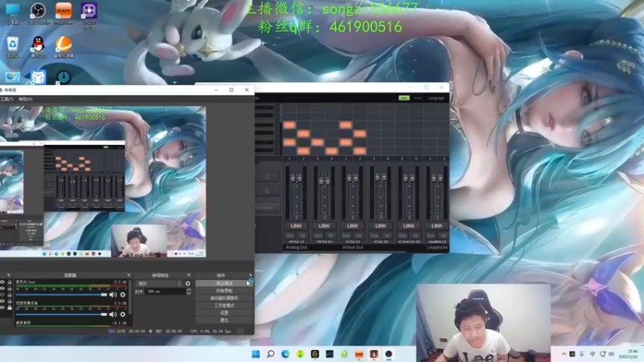Open Microsoft Edge from taskbar
This screenshot has width=644, height=362.
point(285,354)
